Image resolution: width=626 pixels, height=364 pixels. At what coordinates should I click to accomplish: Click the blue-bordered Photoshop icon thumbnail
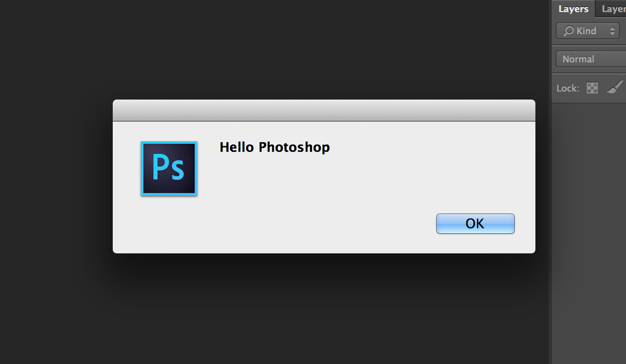tap(169, 169)
